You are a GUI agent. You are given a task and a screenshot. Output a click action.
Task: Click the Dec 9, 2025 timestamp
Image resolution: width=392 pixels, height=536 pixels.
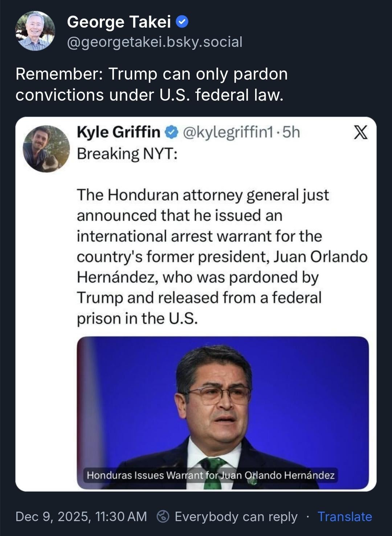81,516
